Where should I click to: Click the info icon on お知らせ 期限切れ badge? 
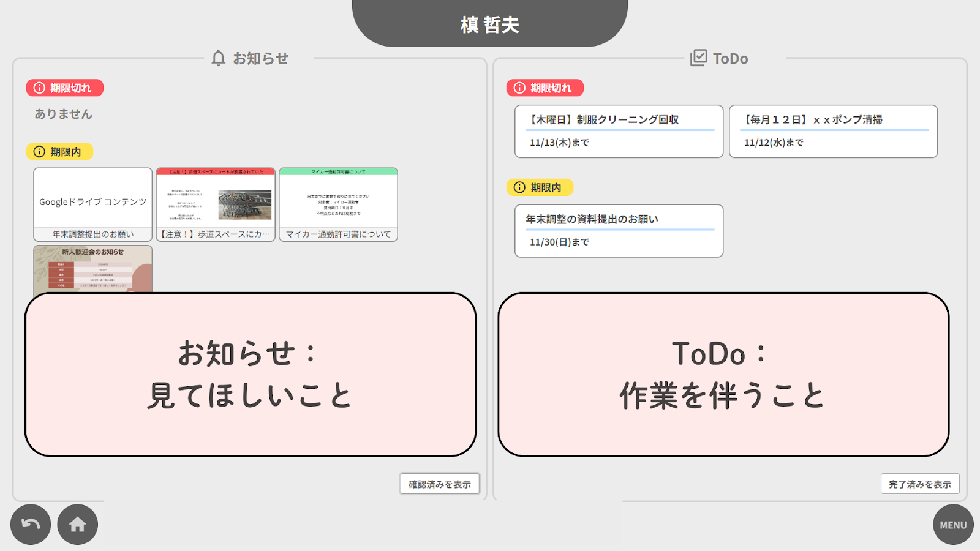click(38, 88)
